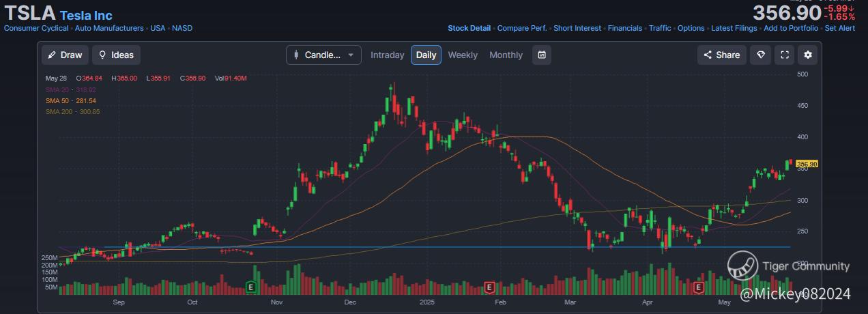Switch chart to Weekly timeframe

pos(463,55)
